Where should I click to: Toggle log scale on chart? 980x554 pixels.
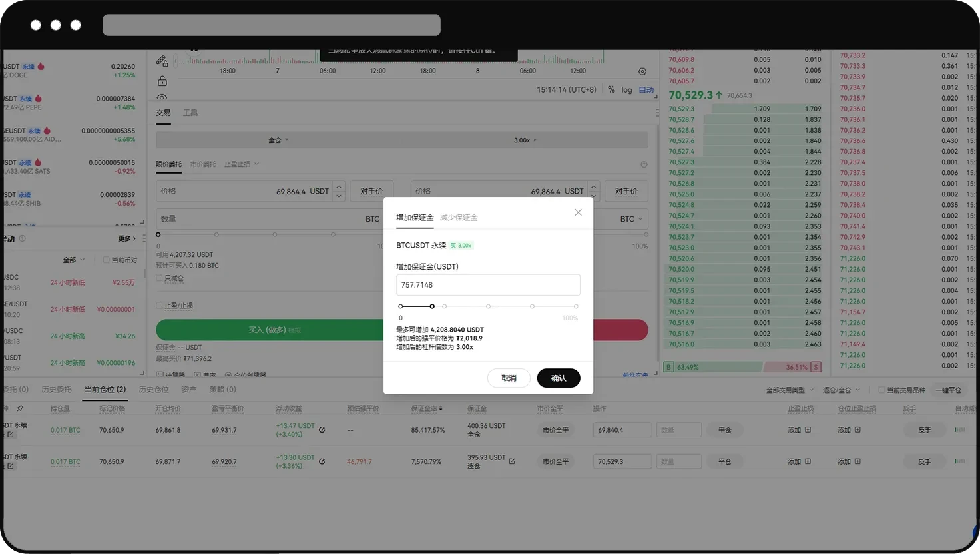[626, 90]
